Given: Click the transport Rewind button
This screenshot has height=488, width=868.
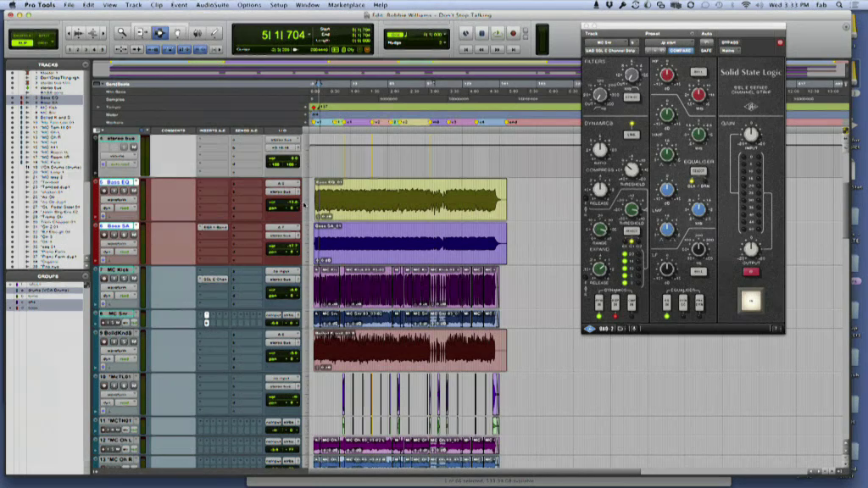Looking at the screenshot, I should click(481, 50).
